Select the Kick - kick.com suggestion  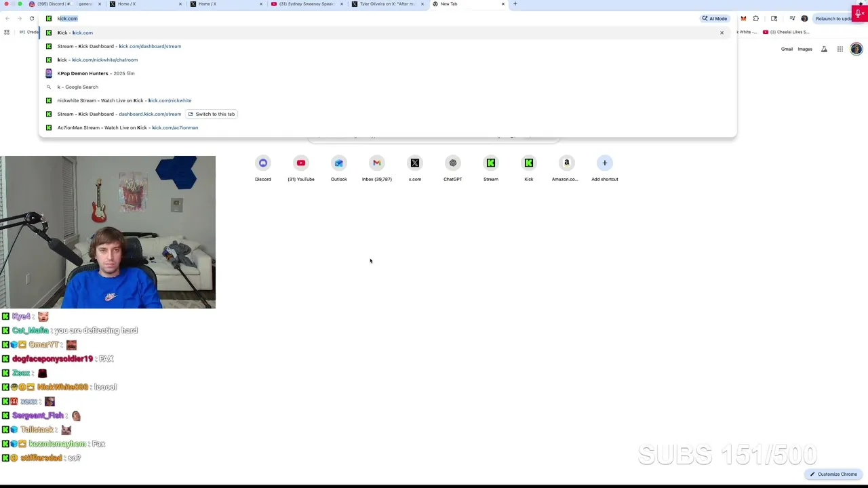click(x=387, y=33)
